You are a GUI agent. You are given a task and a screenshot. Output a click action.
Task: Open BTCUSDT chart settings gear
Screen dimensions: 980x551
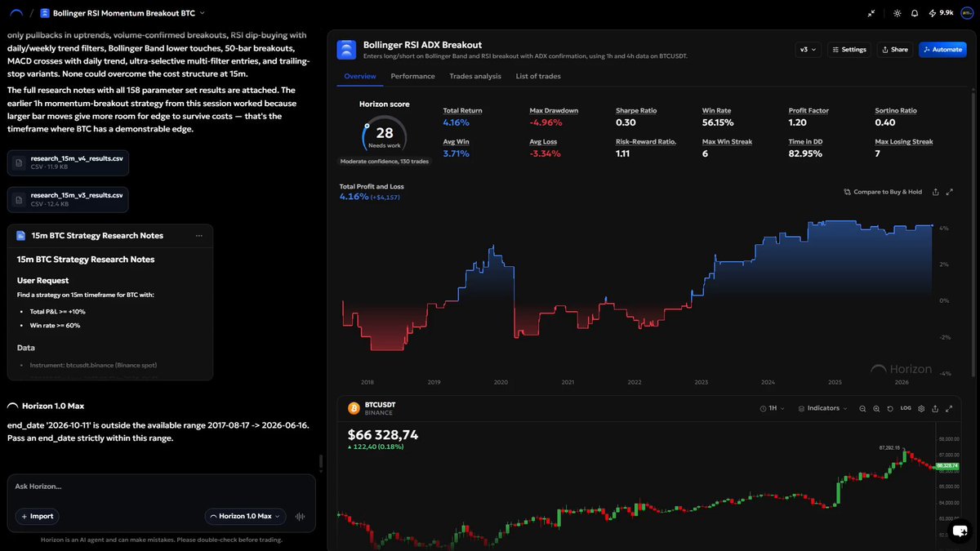pyautogui.click(x=921, y=408)
